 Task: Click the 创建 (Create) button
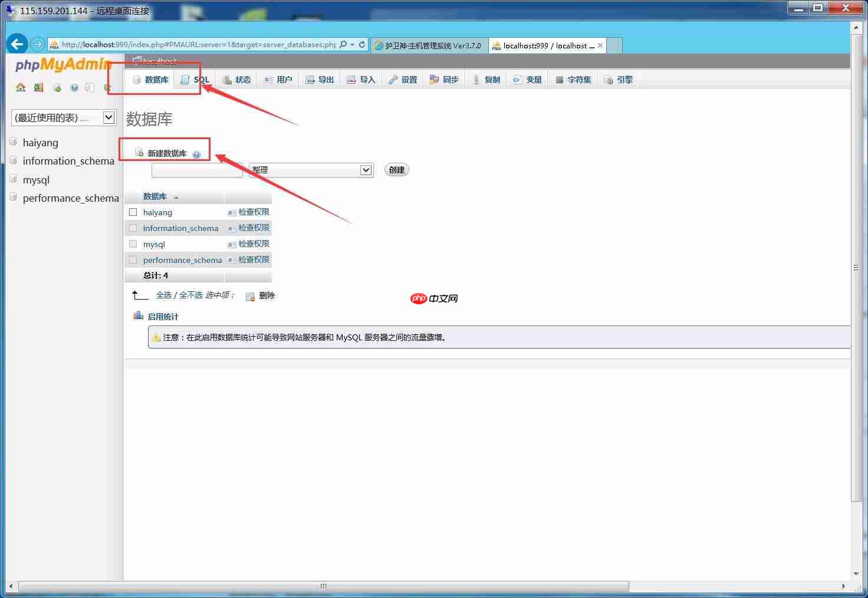coord(396,169)
